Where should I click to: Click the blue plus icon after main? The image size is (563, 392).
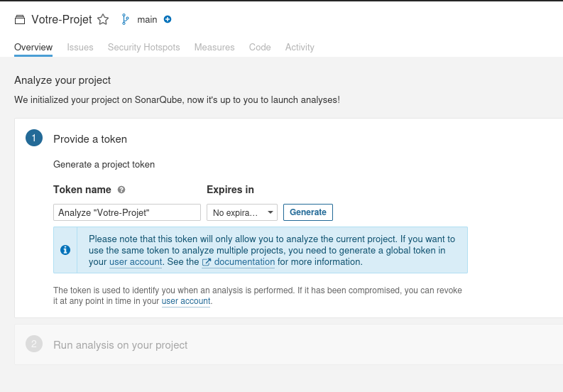(x=168, y=19)
